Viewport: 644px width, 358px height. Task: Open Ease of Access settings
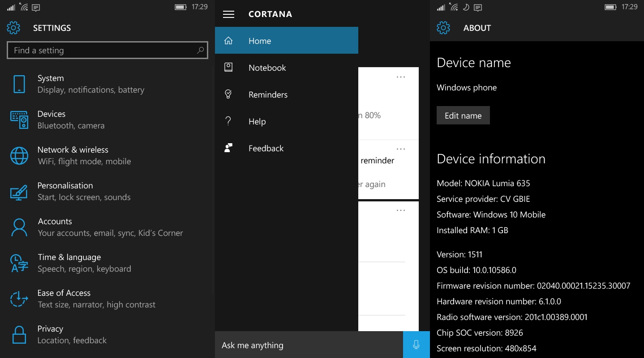107,299
